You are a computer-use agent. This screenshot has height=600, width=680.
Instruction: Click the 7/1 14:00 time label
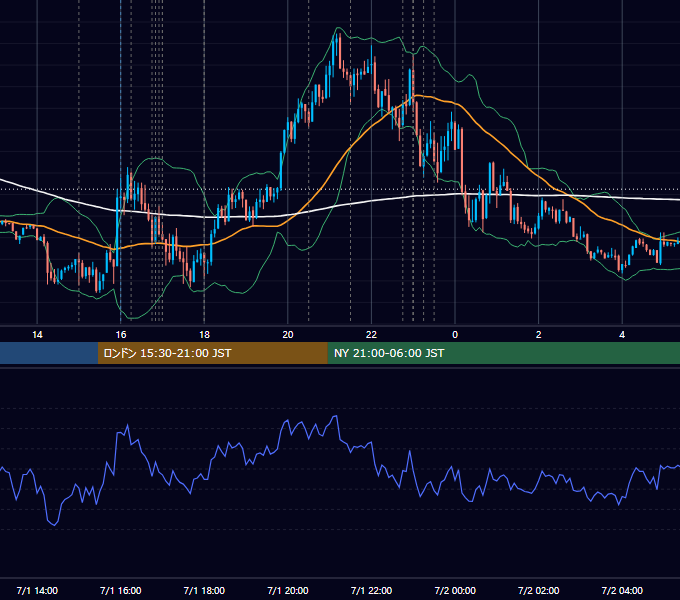click(37, 590)
